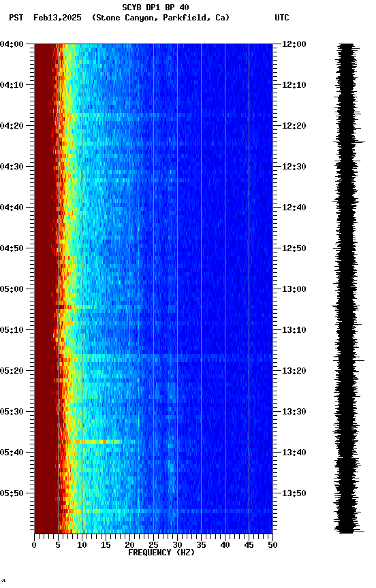Click the 04:50 PST time label

pos(12,248)
